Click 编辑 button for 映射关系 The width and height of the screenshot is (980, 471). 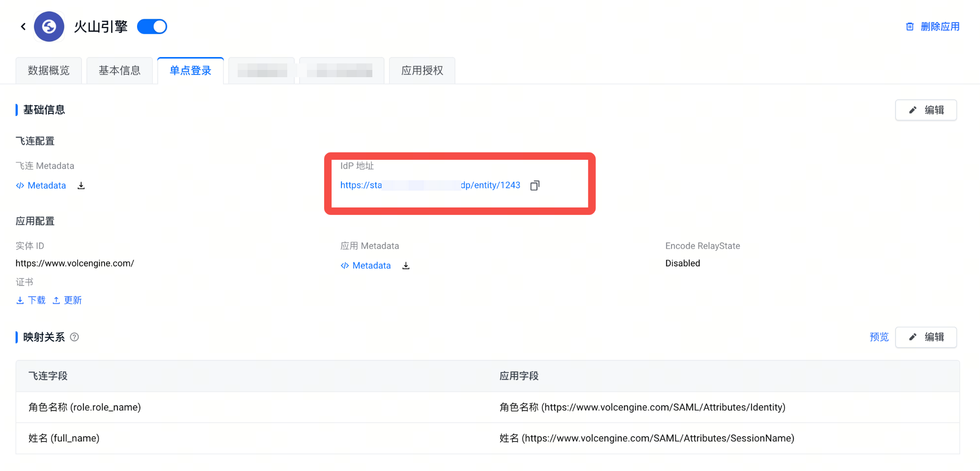(926, 337)
